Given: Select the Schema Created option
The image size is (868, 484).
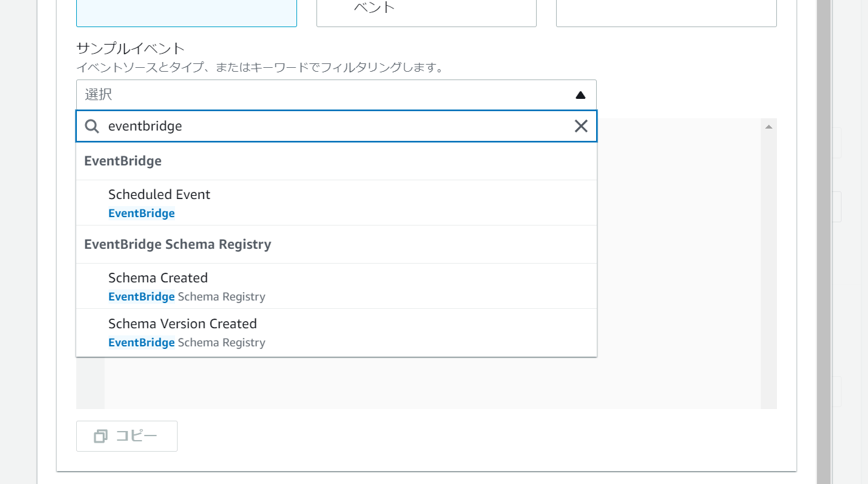Looking at the screenshot, I should 336,286.
